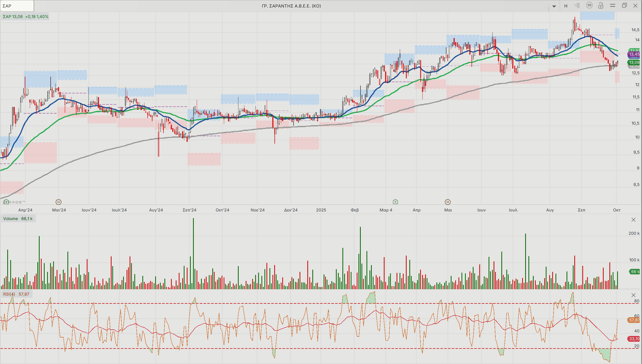Screen dimensions: 642x364
Task: Click the purple 13,45 price axis tag
Action: click(634, 54)
